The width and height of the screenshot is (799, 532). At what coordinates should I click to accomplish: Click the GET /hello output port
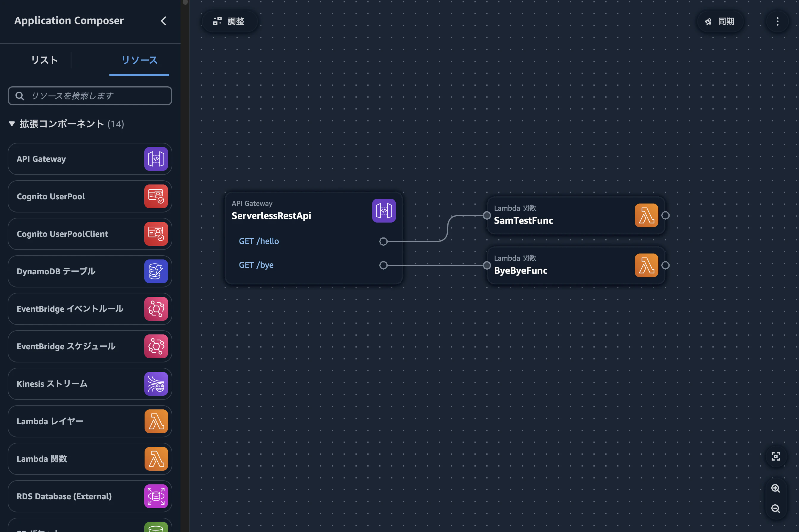pyautogui.click(x=383, y=241)
